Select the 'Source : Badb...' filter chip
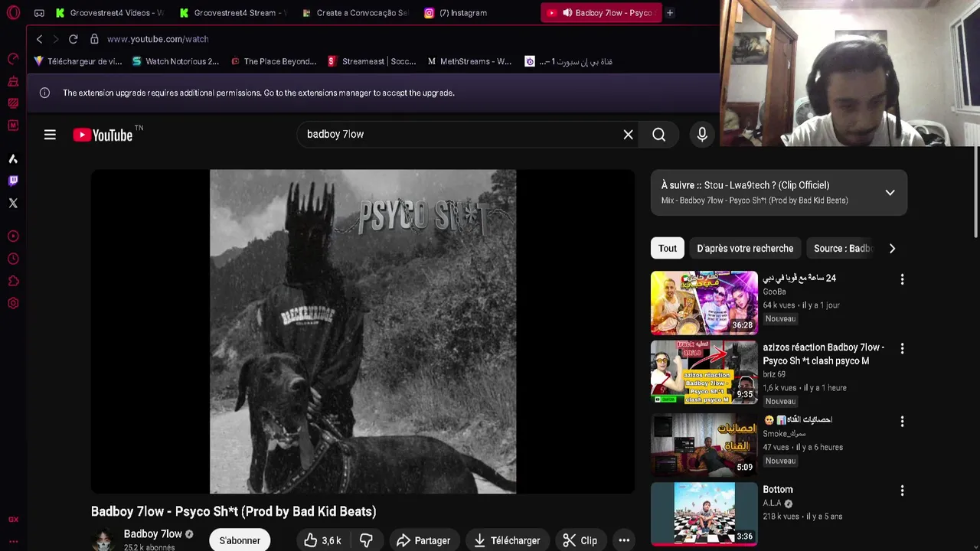980x551 pixels. tap(841, 249)
